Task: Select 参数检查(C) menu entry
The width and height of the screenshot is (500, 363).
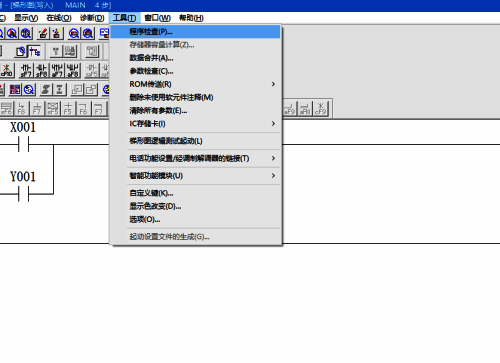Action: (195, 71)
